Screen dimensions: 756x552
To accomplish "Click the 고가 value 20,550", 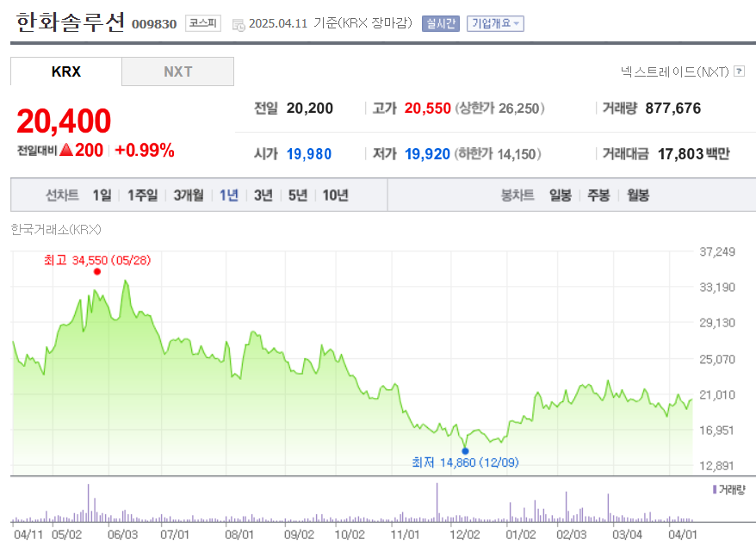I will pos(427,108).
